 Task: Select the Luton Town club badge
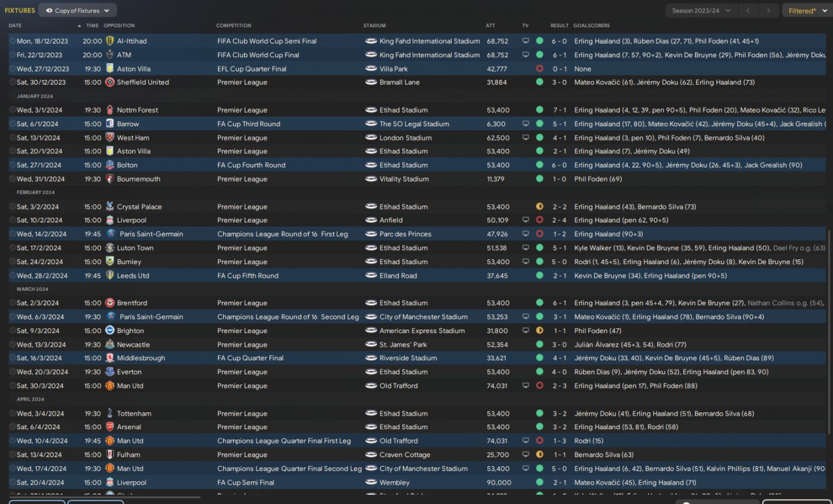[x=110, y=248]
